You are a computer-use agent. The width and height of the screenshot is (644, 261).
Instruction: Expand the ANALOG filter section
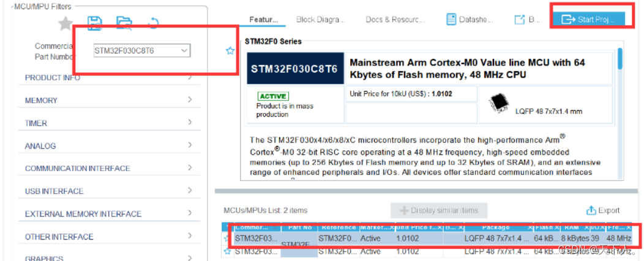(x=109, y=145)
